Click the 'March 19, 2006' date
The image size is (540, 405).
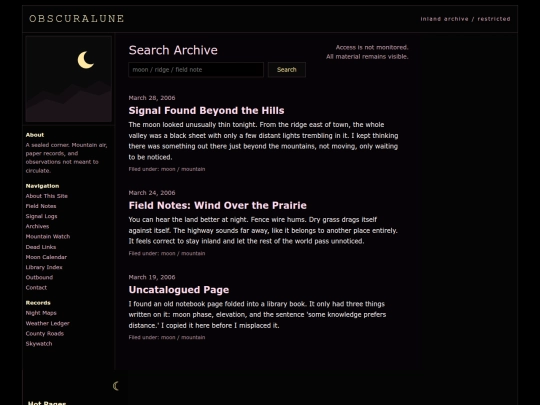pos(152,277)
